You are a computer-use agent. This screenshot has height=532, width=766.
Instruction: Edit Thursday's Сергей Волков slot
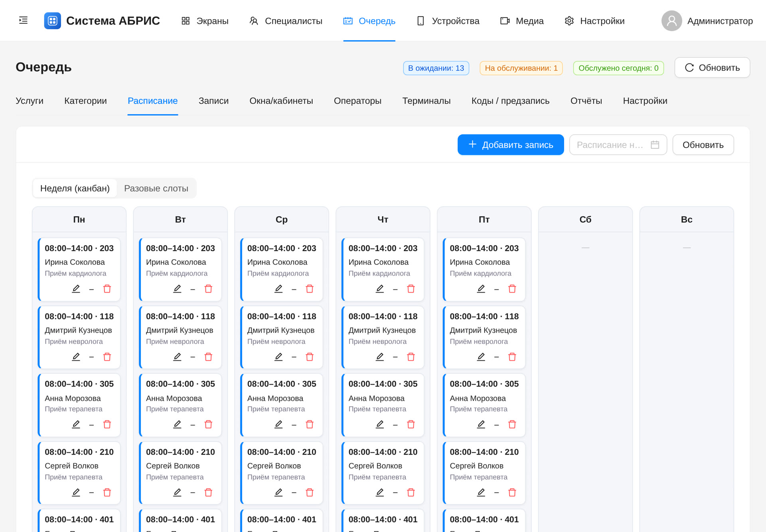(x=380, y=493)
